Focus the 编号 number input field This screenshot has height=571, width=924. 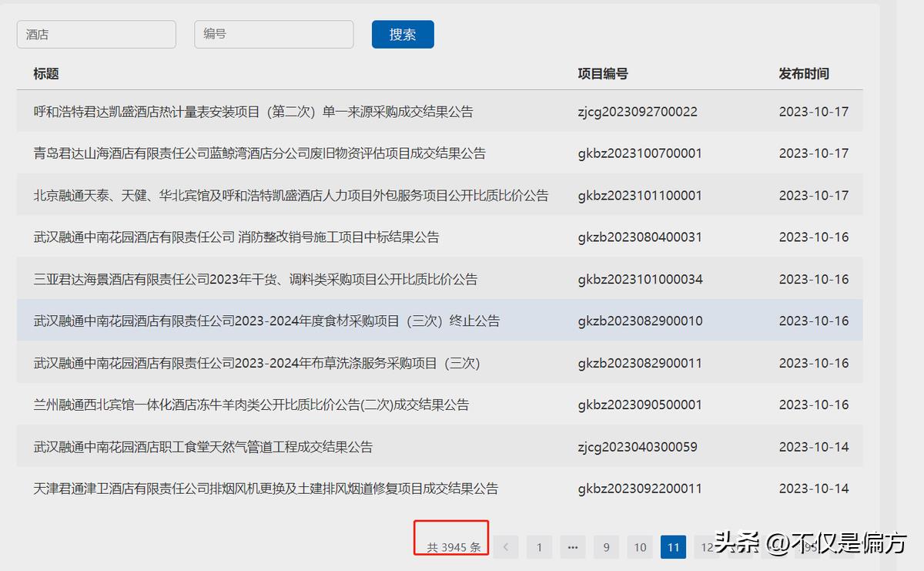(273, 35)
